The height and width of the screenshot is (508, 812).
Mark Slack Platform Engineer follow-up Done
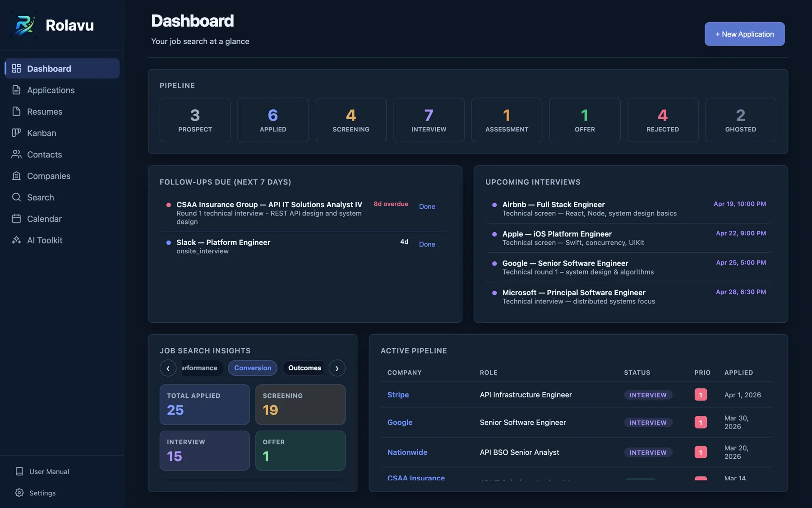427,244
